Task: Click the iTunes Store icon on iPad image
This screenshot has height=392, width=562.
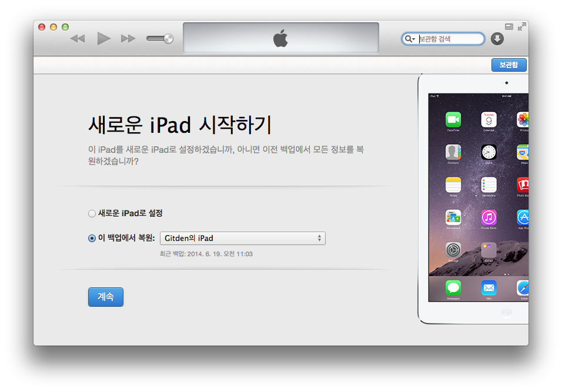Action: 489,217
